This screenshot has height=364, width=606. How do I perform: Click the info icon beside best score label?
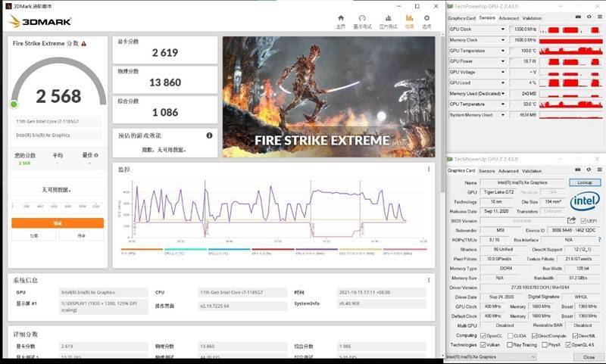96,155
